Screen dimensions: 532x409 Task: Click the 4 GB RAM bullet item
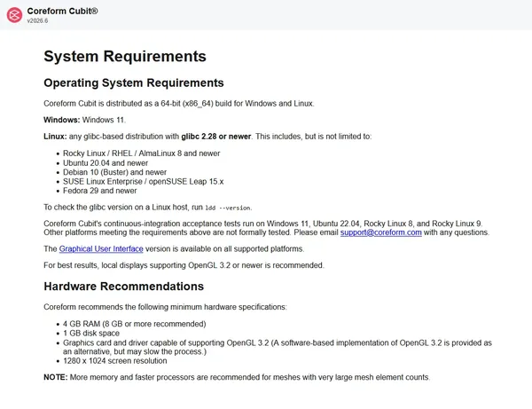click(135, 324)
